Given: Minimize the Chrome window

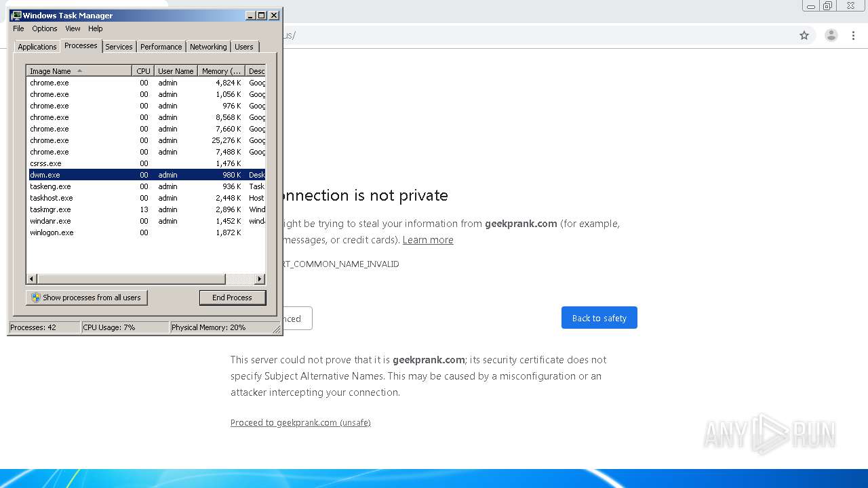Looking at the screenshot, I should click(811, 6).
